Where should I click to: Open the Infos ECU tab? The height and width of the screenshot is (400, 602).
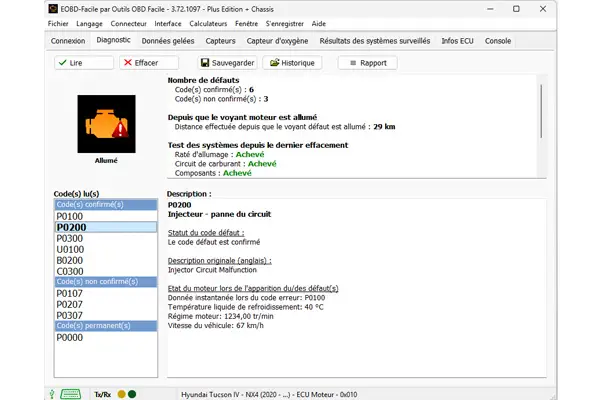(x=457, y=41)
